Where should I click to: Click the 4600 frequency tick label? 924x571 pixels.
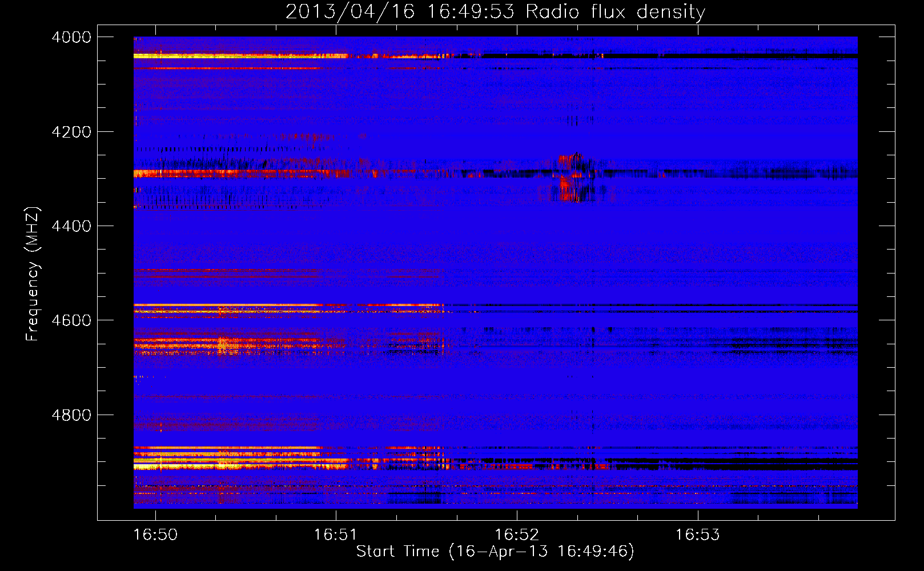71,320
